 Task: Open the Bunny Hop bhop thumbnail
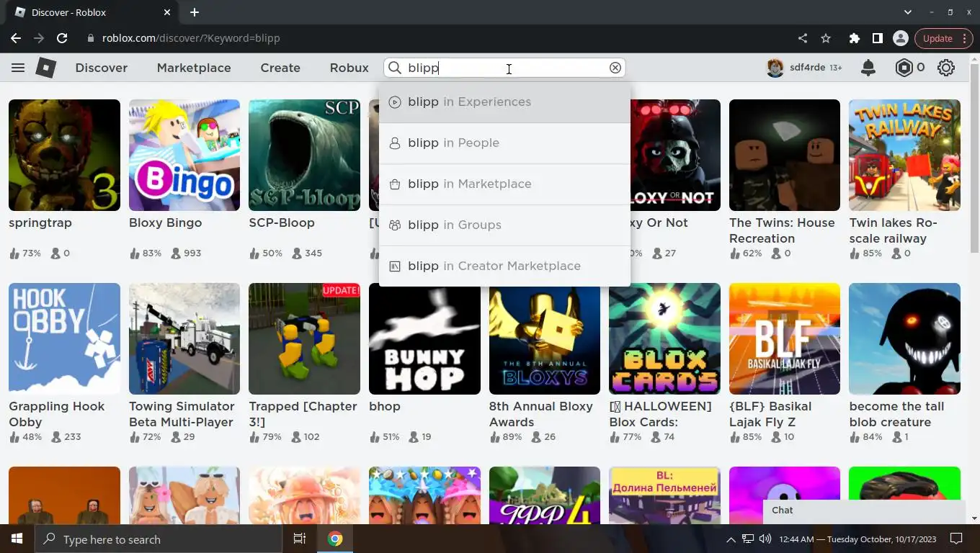click(x=424, y=338)
